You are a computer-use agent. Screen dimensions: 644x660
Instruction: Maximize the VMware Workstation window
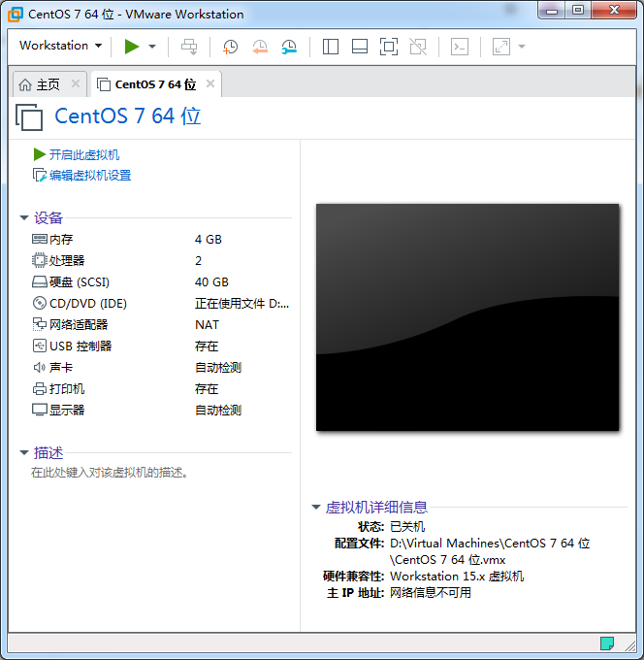pos(578,11)
